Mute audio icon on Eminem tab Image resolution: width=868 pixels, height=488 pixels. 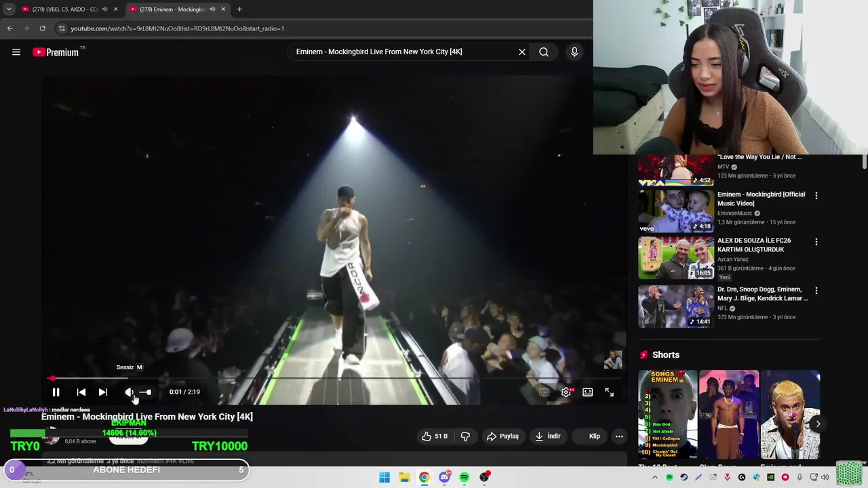tap(212, 9)
